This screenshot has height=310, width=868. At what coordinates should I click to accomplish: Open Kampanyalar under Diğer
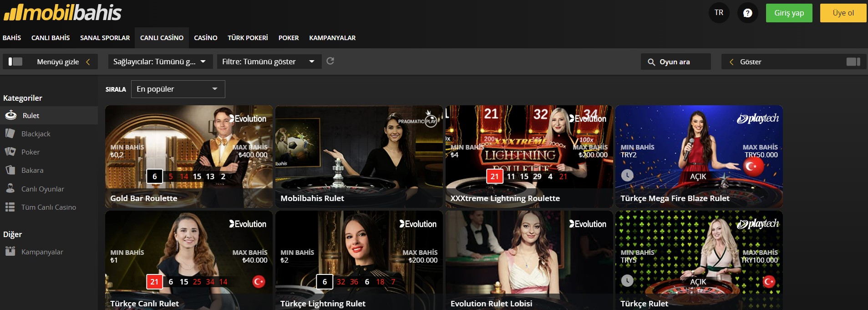coord(49,252)
